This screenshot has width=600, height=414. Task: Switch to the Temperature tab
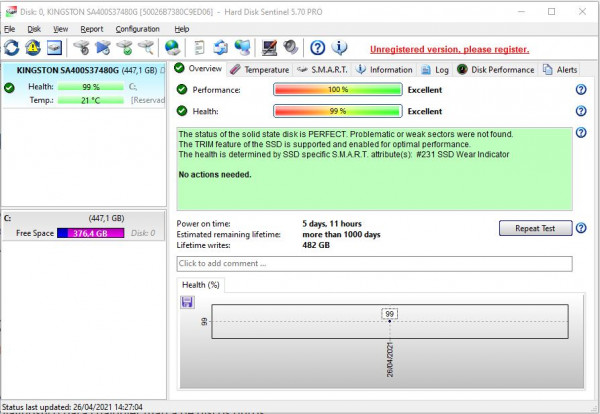tap(260, 70)
